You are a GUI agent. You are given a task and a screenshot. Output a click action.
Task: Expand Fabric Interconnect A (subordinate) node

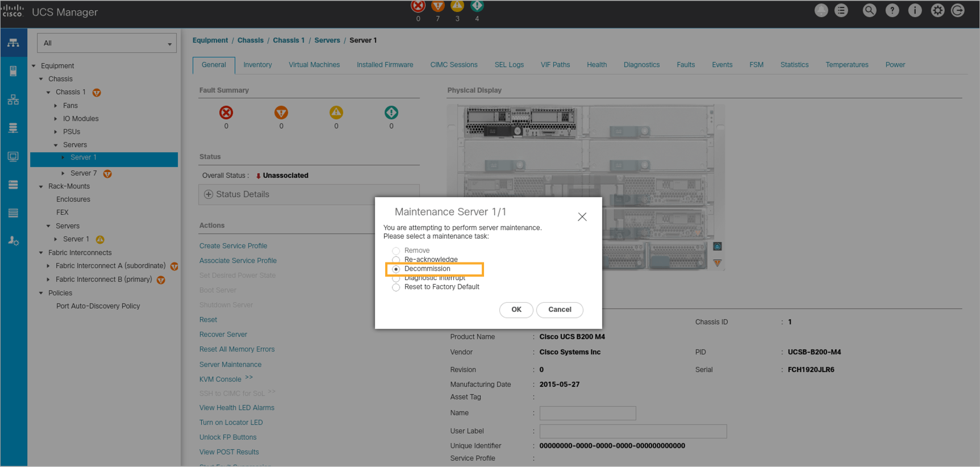(x=48, y=266)
